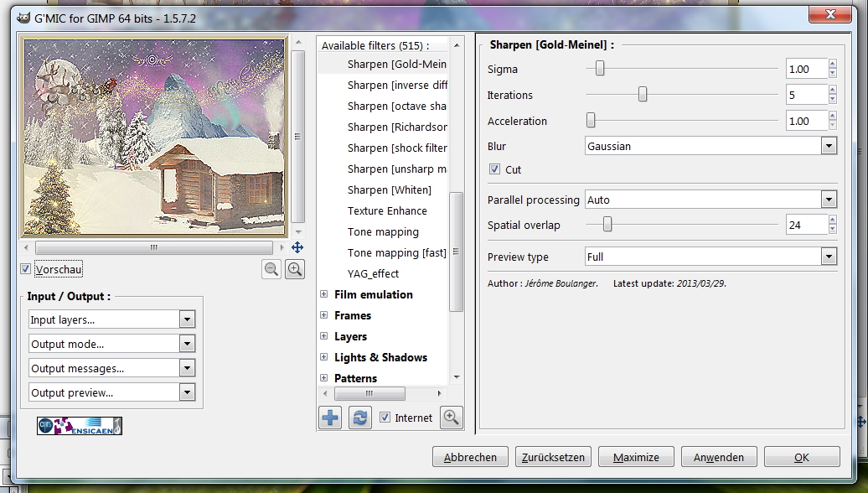This screenshot has height=493, width=868.
Task: Click the G'MIC title bar app icon
Action: pos(23,18)
